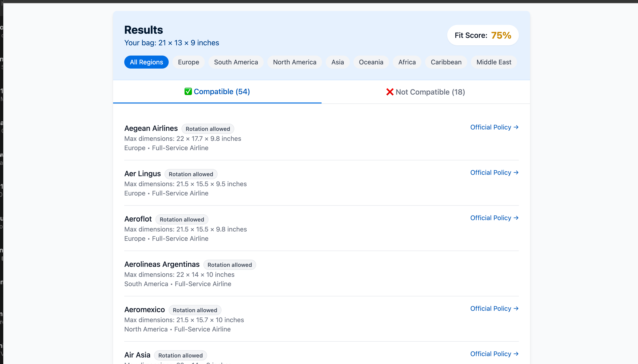This screenshot has height=364, width=638.
Task: Click the 75% Fit Score value
Action: point(501,35)
